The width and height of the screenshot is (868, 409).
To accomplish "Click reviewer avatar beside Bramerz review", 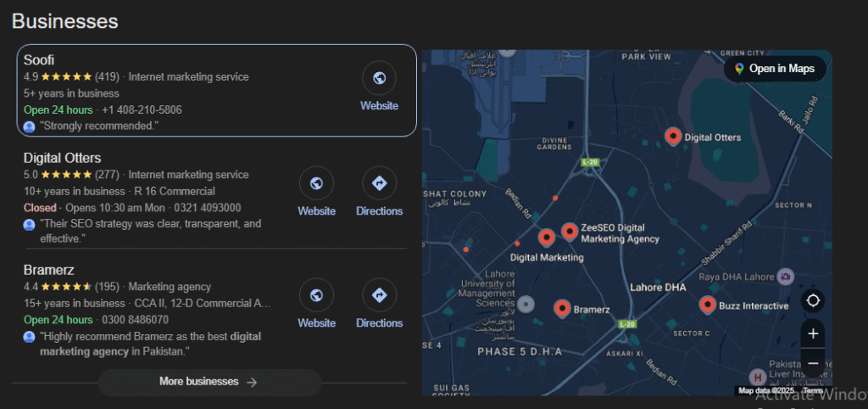I will (x=30, y=336).
